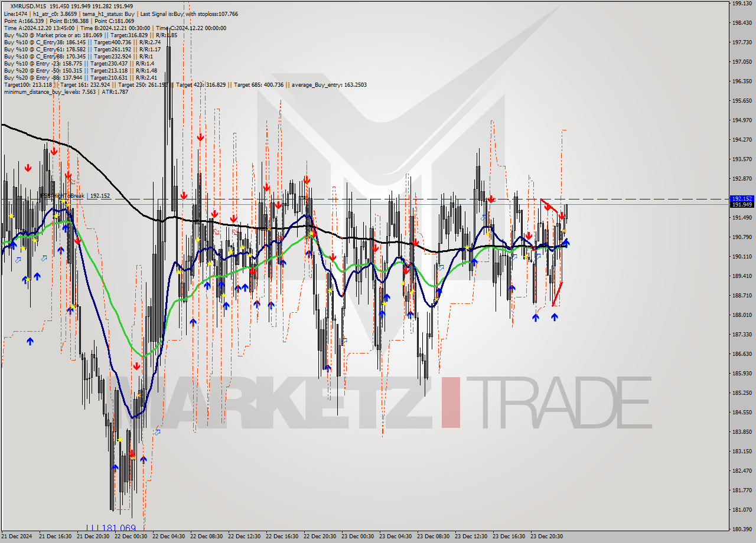Click the 193.570 price axis label
Screen dimensions: 756x543
tap(741, 159)
